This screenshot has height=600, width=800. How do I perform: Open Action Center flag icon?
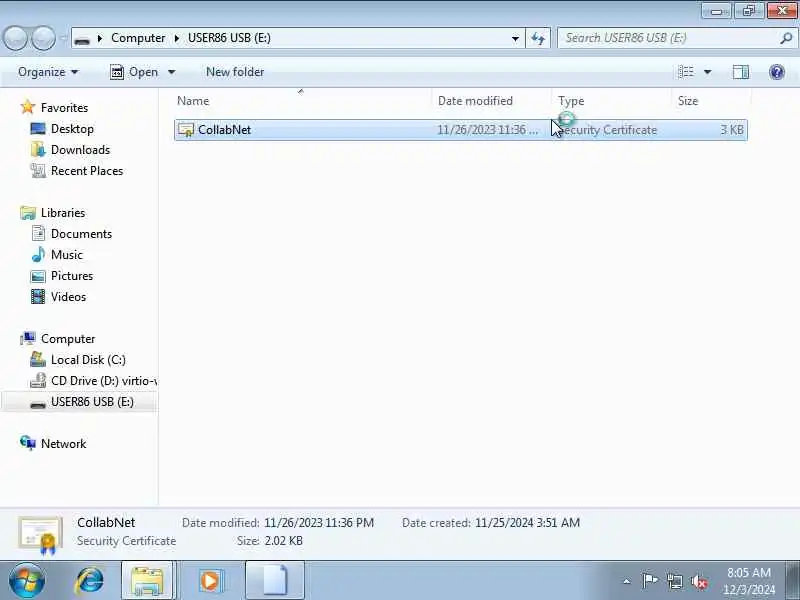(x=649, y=581)
